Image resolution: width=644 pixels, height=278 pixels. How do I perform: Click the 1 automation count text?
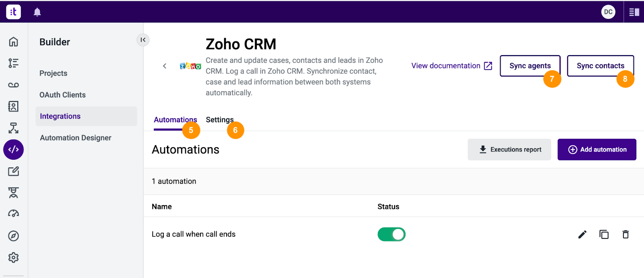(174, 181)
